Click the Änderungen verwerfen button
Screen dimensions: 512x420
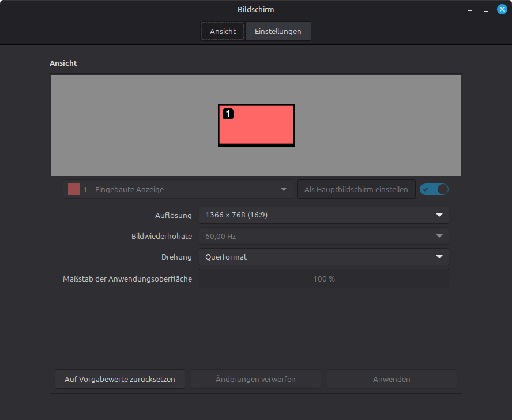pos(255,379)
